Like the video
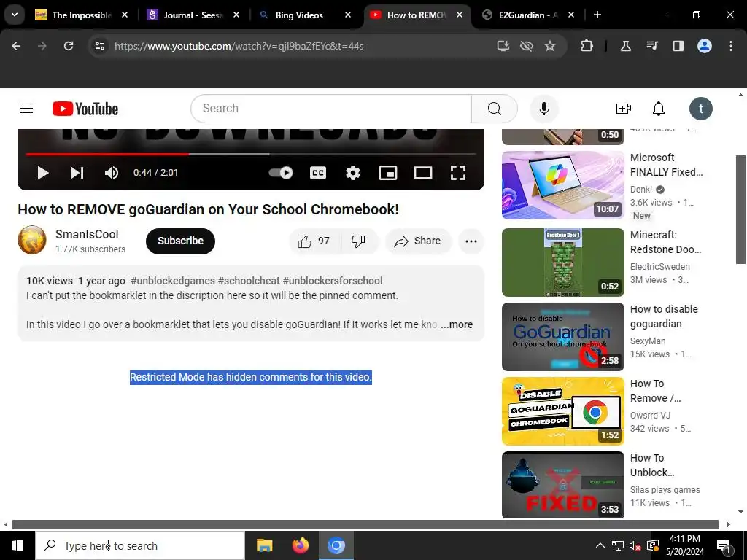This screenshot has width=747, height=560. point(314,241)
